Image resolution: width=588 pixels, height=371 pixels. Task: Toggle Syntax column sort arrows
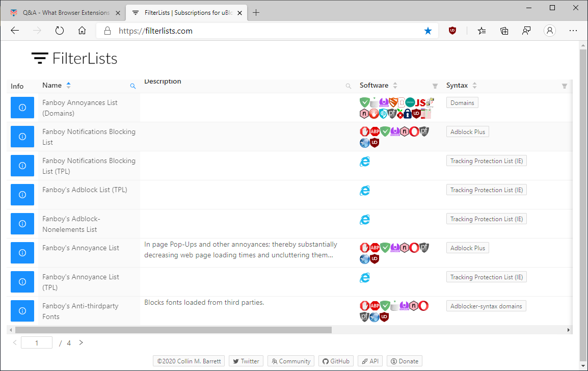[474, 85]
